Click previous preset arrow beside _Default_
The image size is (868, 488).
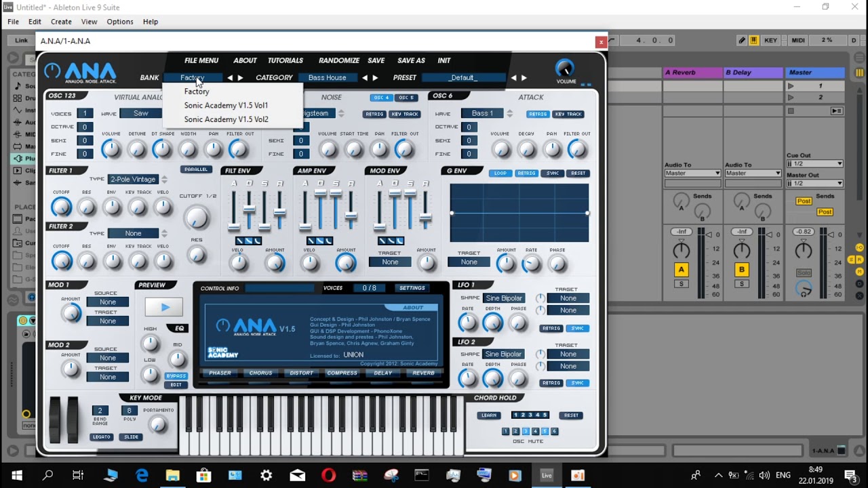tap(513, 78)
